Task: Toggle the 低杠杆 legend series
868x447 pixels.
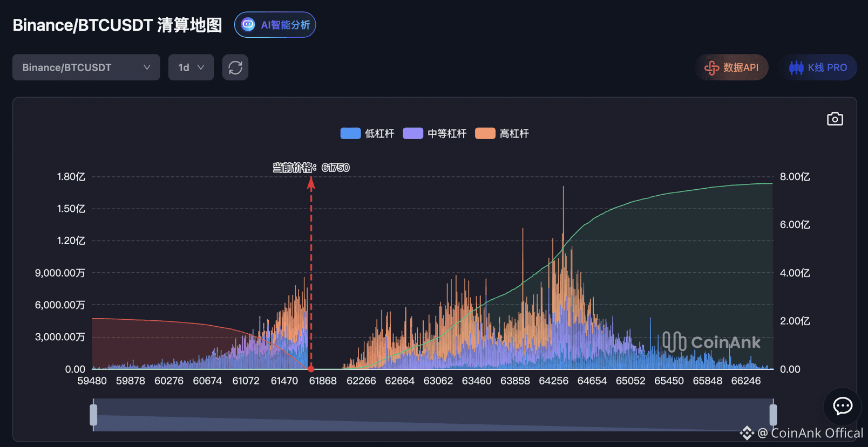Action: pyautogui.click(x=367, y=134)
